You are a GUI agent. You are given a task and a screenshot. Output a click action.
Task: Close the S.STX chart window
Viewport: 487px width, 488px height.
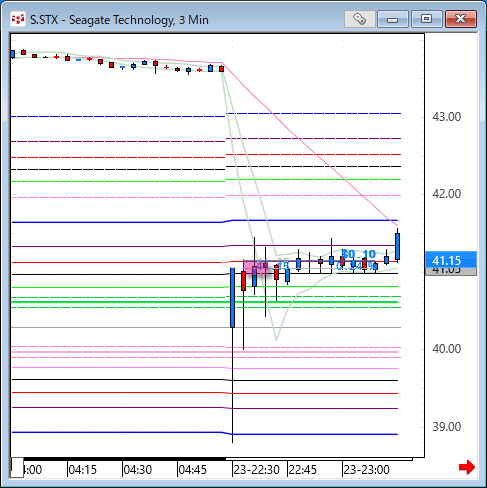pos(461,19)
